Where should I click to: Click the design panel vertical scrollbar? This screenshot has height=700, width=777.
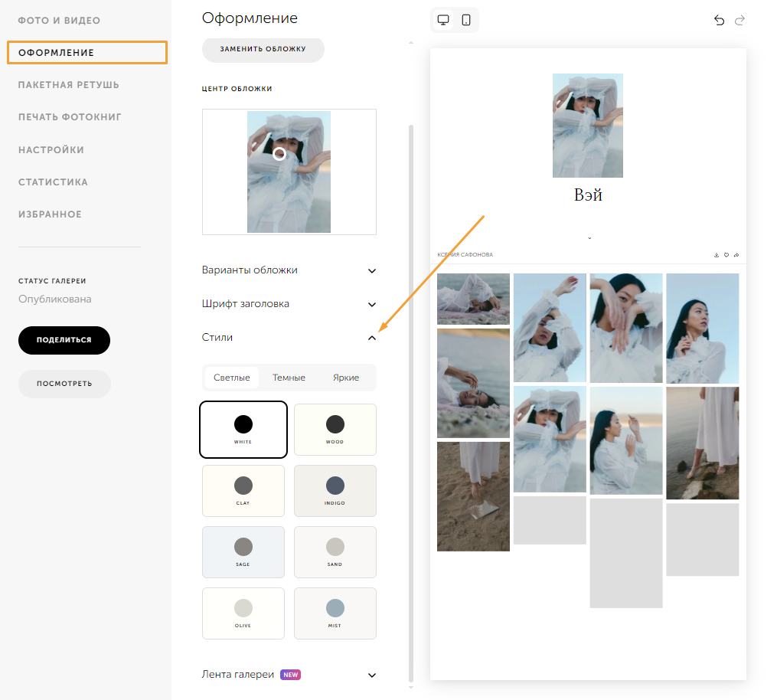tap(411, 404)
